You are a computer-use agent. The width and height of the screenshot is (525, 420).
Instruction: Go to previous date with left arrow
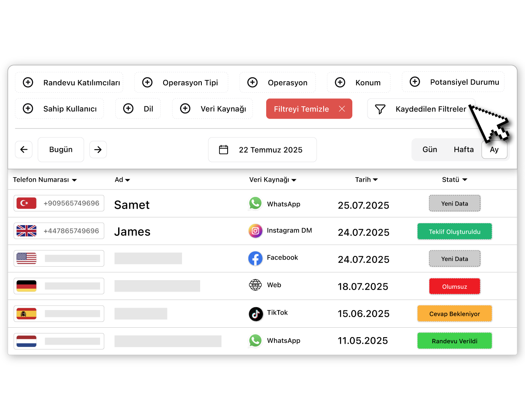24,150
